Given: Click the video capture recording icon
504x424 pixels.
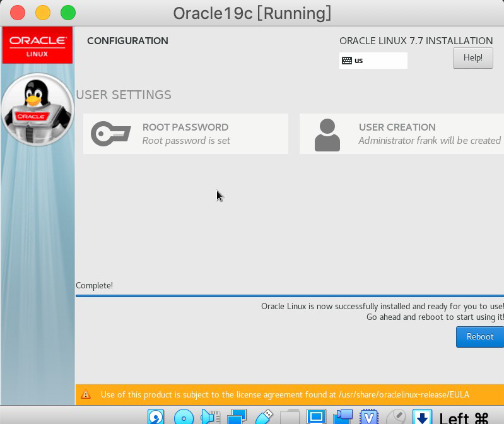Looking at the screenshot, I should click(x=343, y=417).
